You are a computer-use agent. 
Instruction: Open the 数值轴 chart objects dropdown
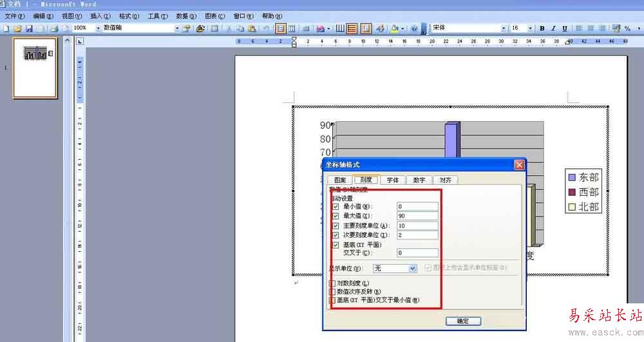pos(177,28)
